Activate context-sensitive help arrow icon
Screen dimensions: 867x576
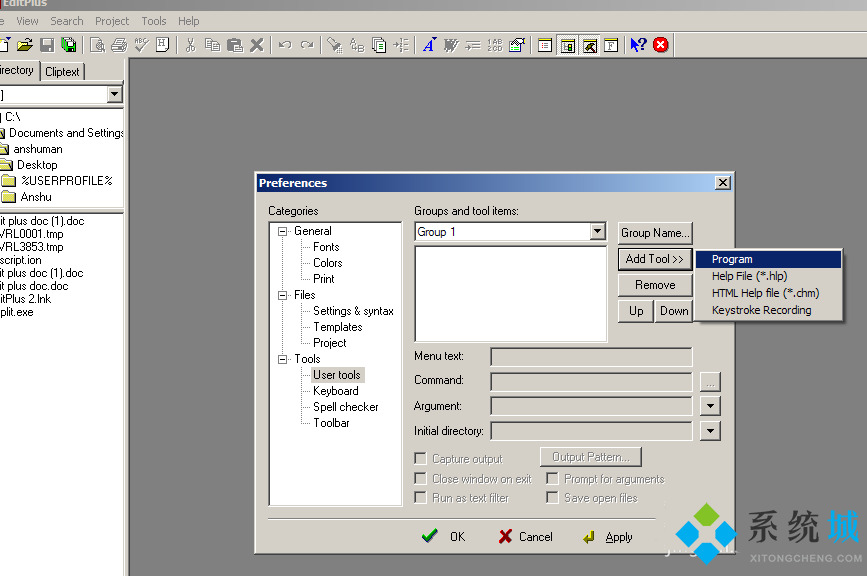[x=636, y=44]
